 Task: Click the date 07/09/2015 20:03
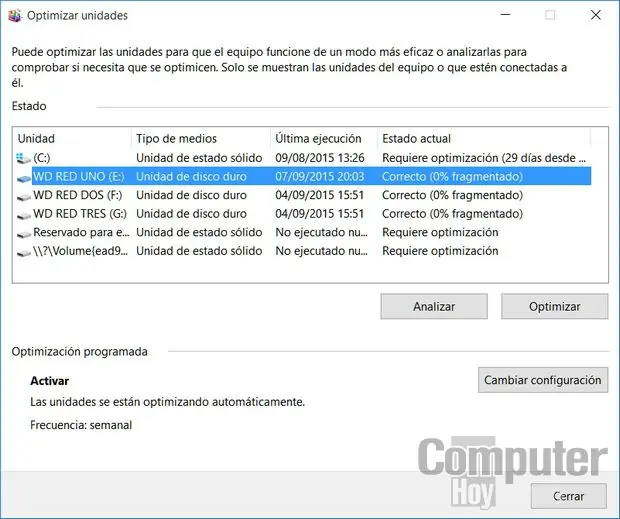coord(320,176)
